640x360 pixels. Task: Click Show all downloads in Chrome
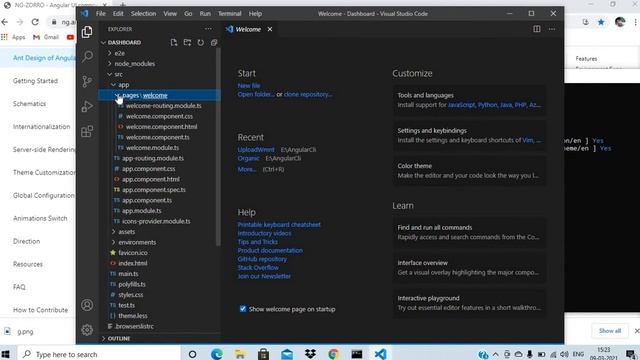click(x=610, y=331)
